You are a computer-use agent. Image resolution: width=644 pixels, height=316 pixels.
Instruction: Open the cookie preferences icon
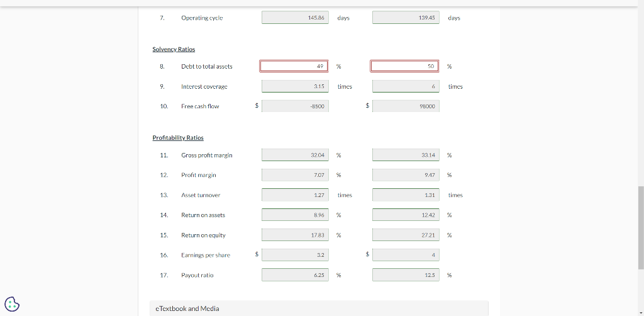coord(13,304)
